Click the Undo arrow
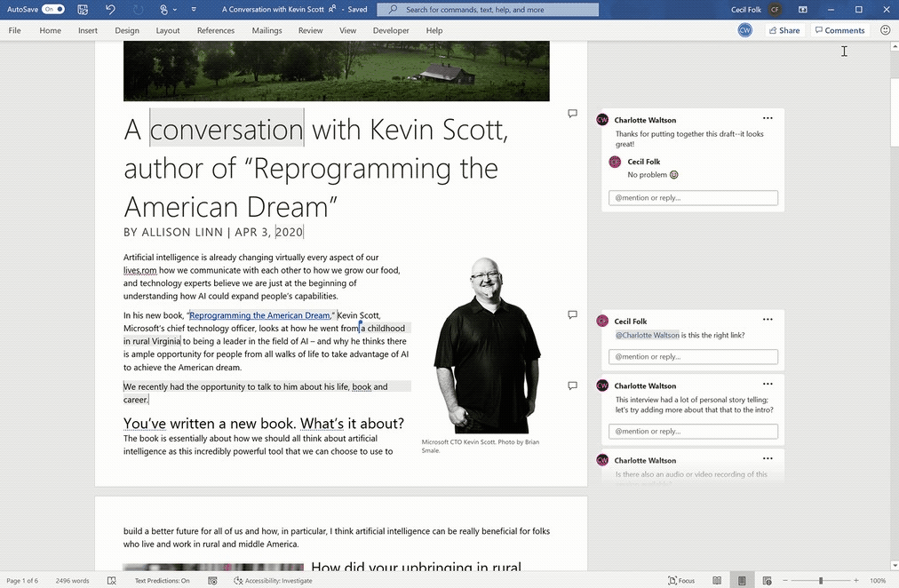This screenshot has height=588, width=899. (x=111, y=9)
